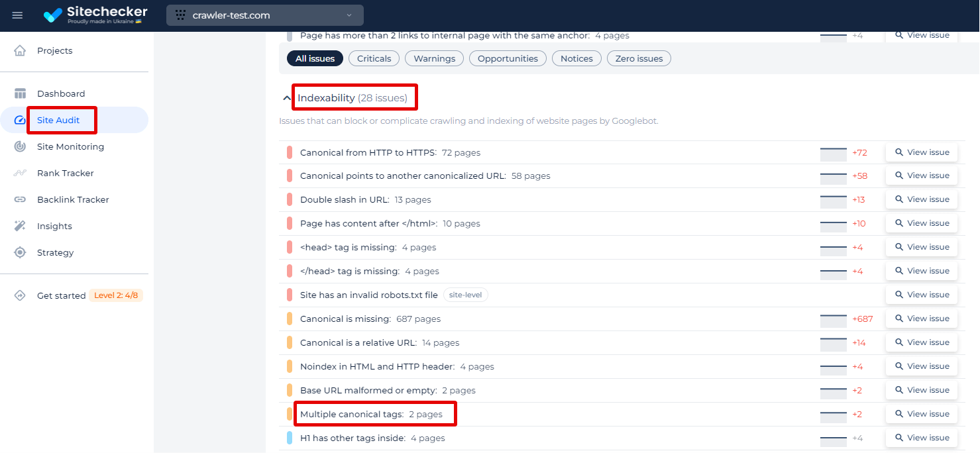Click the Indexability (28 issues) heading
Screen dimensions: 980x453
[352, 98]
